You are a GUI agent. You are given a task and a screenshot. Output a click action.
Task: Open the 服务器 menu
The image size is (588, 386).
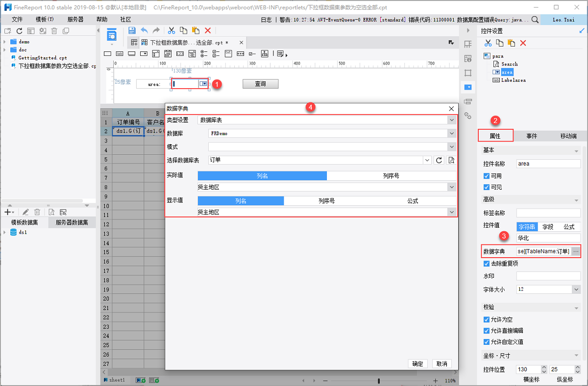pyautogui.click(x=75, y=20)
